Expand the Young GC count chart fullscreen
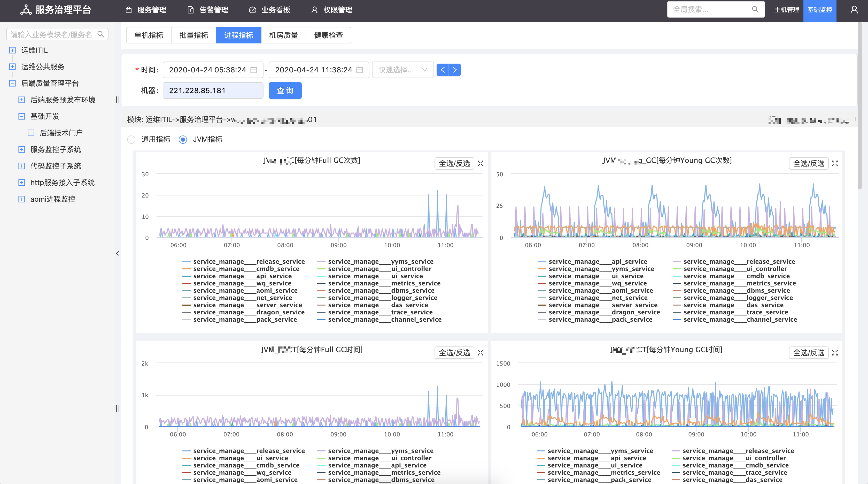Screen dimensions: 868x484 coord(835,163)
